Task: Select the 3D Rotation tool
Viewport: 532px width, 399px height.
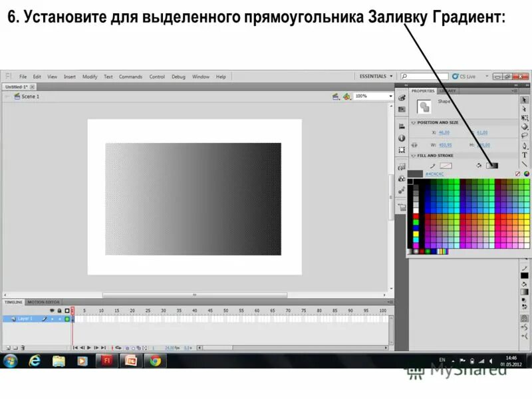Action: [524, 126]
